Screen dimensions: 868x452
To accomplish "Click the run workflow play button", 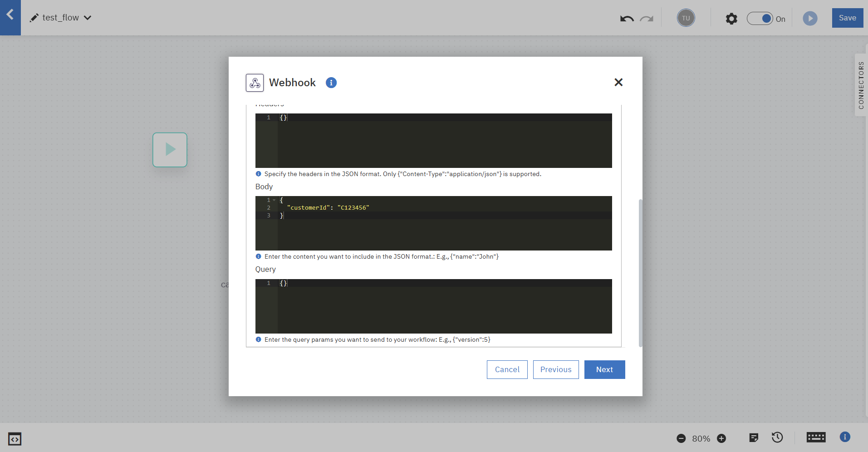I will click(x=810, y=18).
